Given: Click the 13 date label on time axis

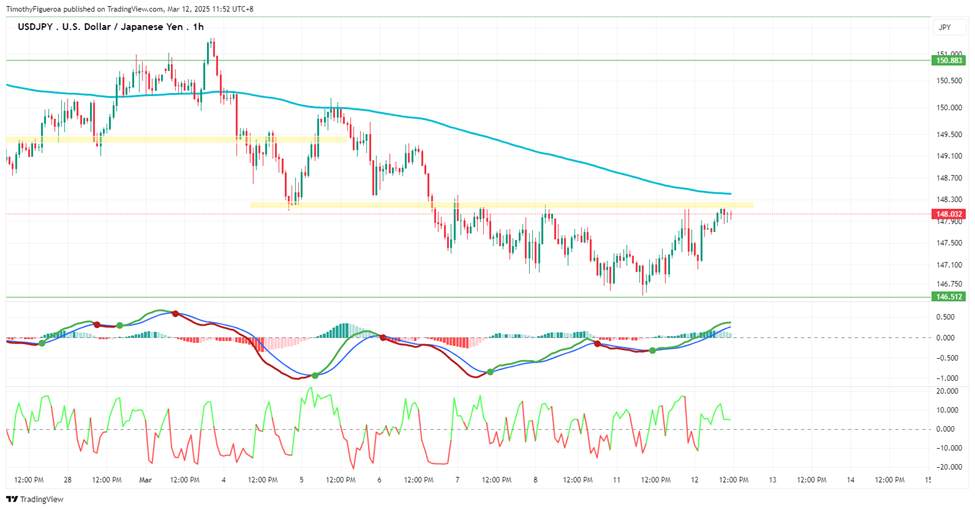Looking at the screenshot, I should click(772, 480).
